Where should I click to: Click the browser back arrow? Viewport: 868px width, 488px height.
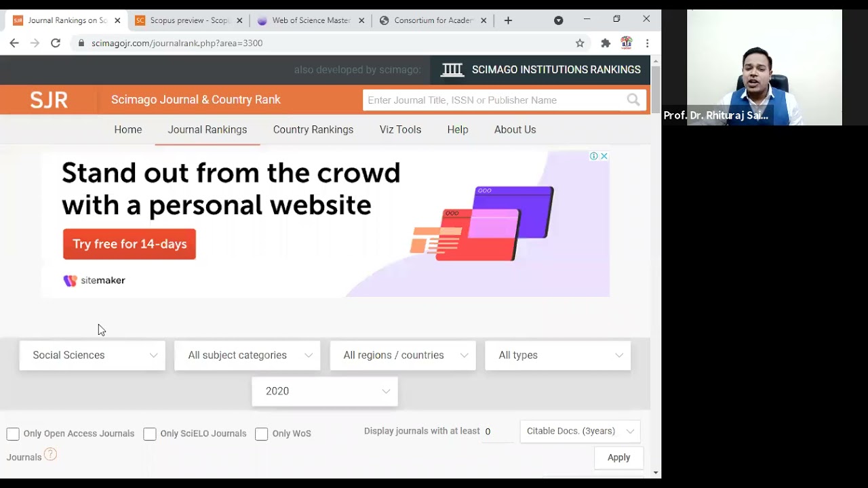[14, 43]
